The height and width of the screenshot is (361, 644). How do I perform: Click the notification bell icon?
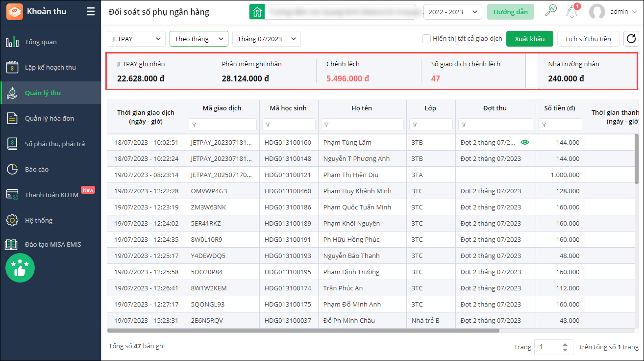(571, 12)
